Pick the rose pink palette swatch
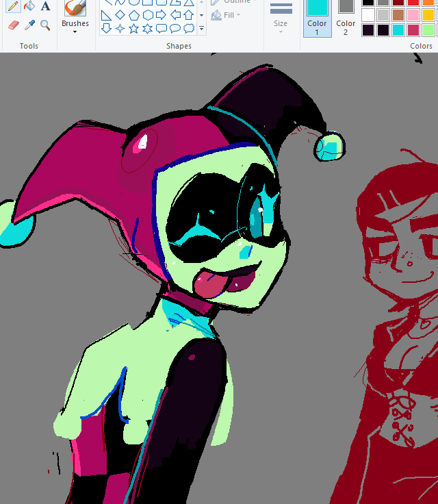The image size is (438, 504). pyautogui.click(x=413, y=15)
